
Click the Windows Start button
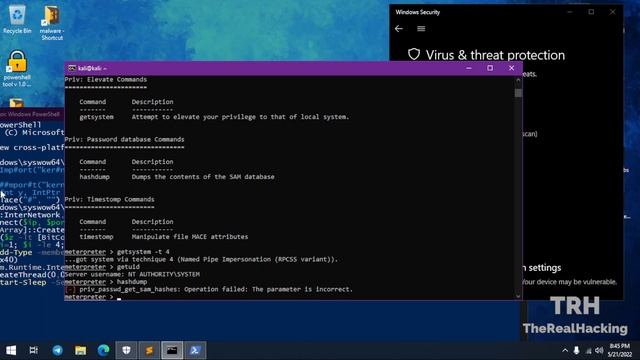pos(11,350)
